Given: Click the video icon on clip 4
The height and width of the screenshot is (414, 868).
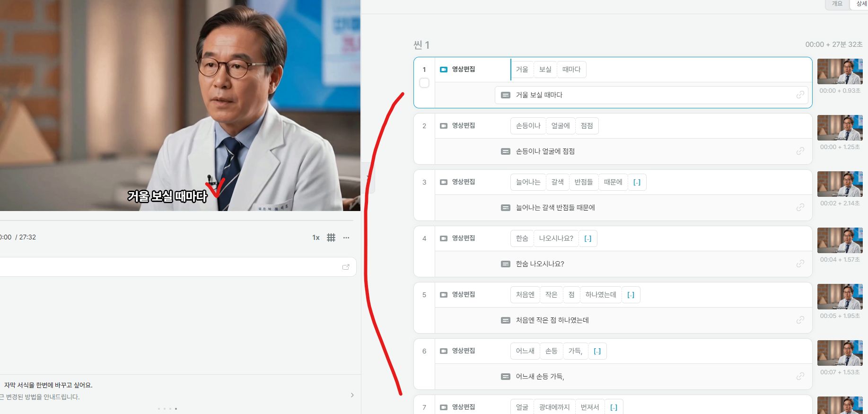Looking at the screenshot, I should (444, 238).
